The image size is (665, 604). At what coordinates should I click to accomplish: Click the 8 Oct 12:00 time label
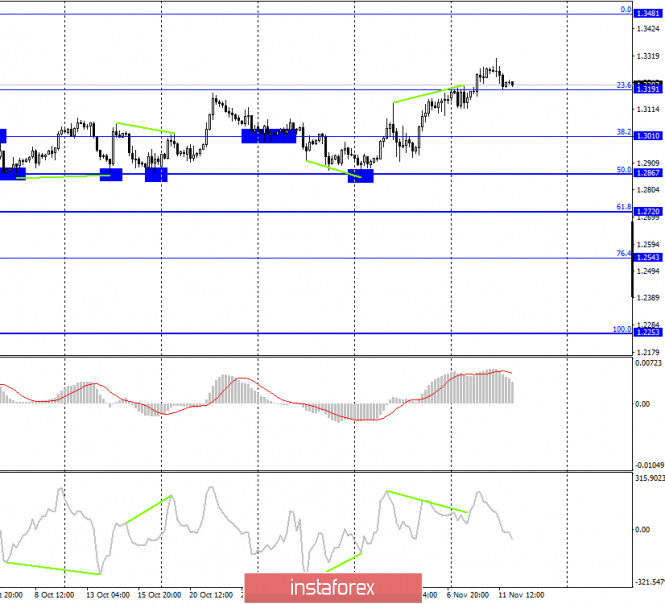point(54,595)
